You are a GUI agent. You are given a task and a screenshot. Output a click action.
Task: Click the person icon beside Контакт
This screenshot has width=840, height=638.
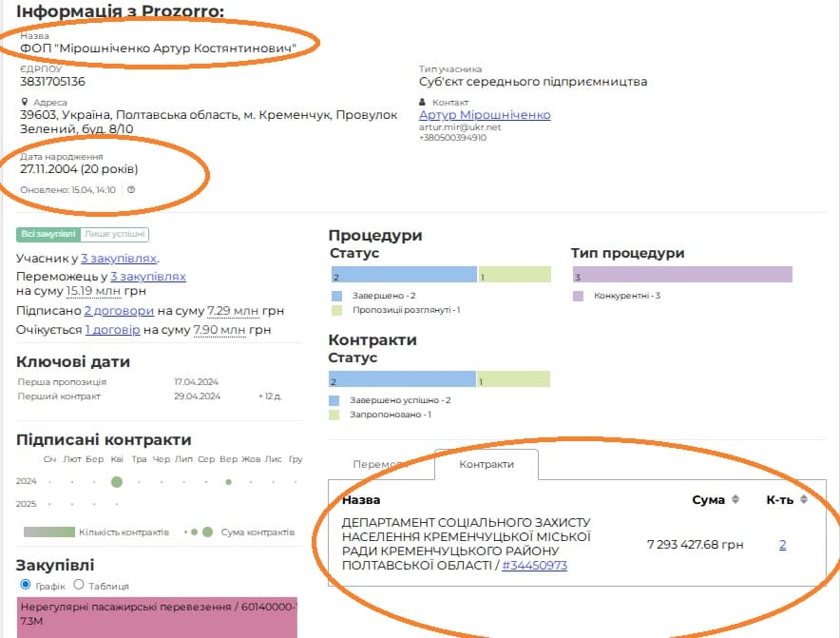(x=424, y=102)
